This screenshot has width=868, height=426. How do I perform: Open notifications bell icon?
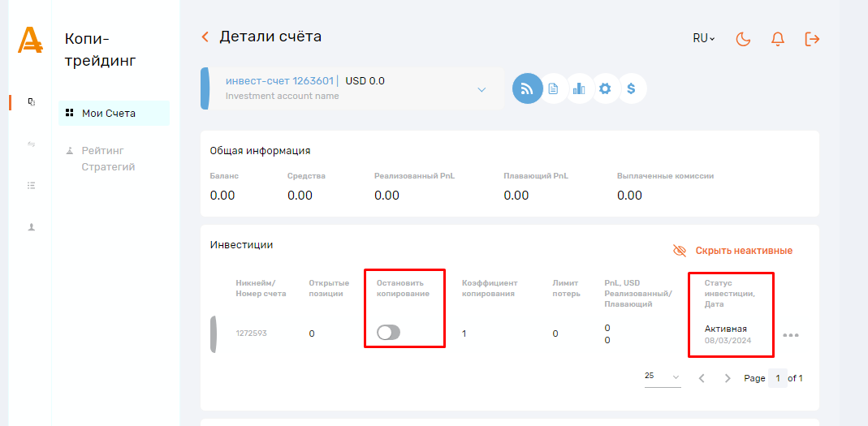(777, 38)
